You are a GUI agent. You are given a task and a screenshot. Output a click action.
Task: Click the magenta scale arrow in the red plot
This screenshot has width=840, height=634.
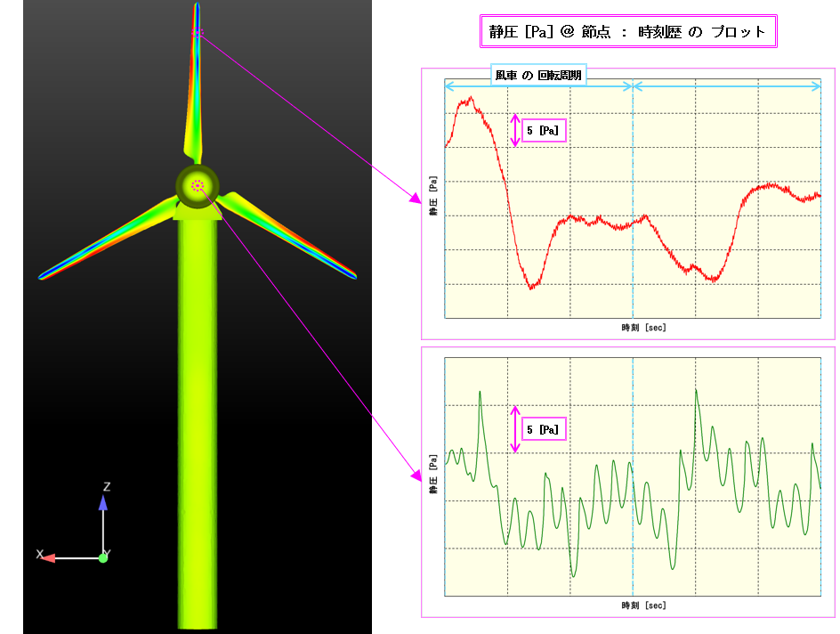tap(514, 130)
